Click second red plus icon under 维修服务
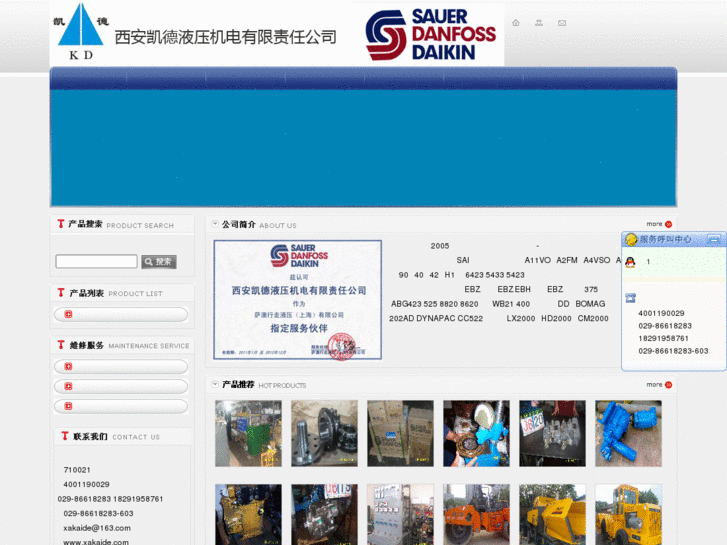 (x=68, y=386)
